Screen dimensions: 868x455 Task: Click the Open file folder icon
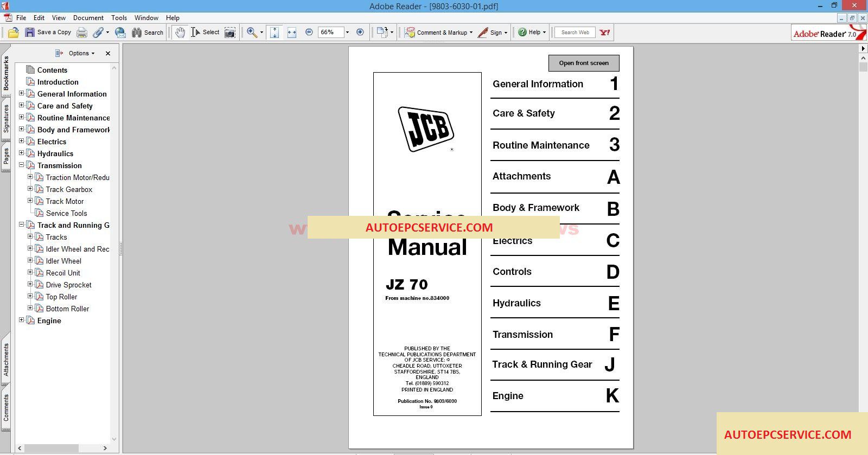(x=14, y=33)
